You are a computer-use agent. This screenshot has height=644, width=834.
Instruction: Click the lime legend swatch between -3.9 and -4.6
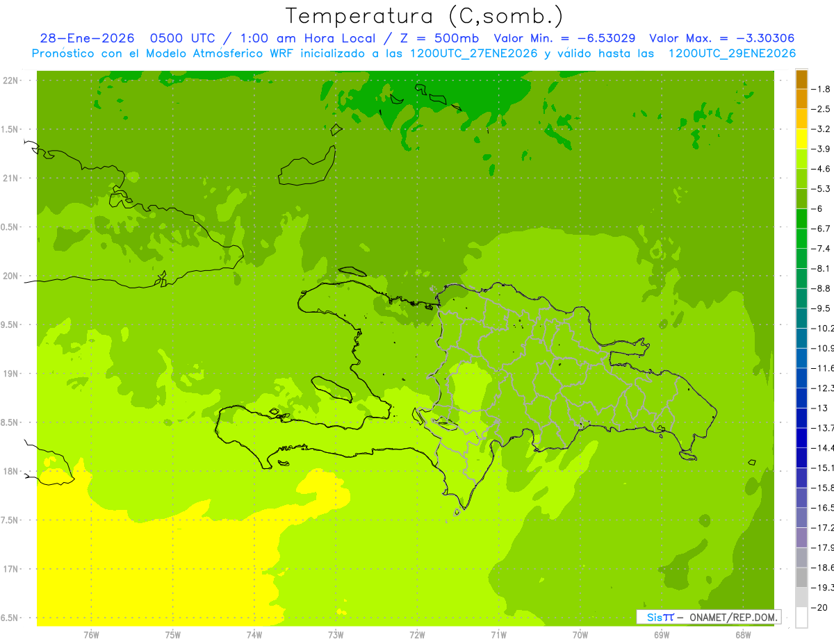pyautogui.click(x=801, y=159)
